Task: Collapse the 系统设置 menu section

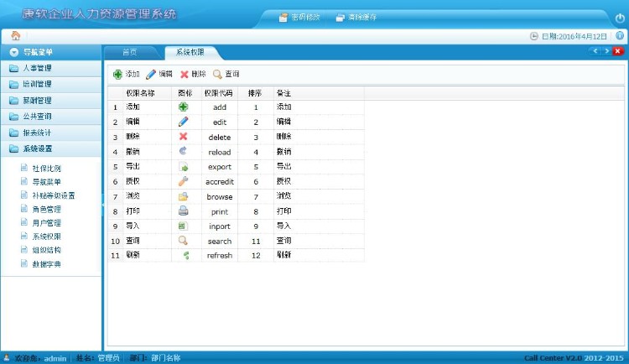Action: coord(51,149)
